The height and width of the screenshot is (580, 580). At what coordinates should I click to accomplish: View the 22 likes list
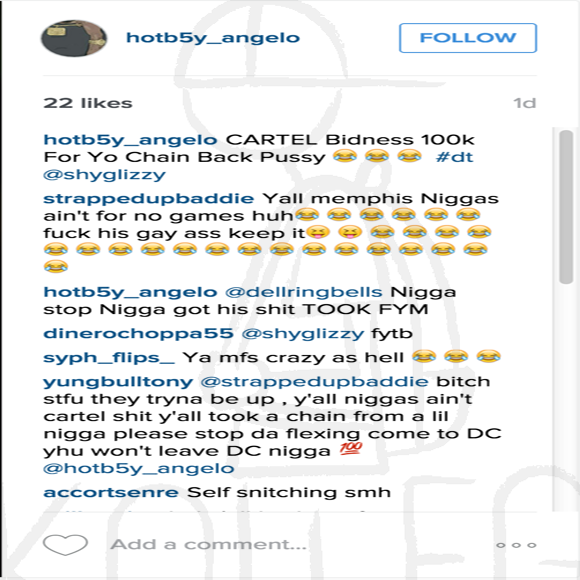[88, 103]
